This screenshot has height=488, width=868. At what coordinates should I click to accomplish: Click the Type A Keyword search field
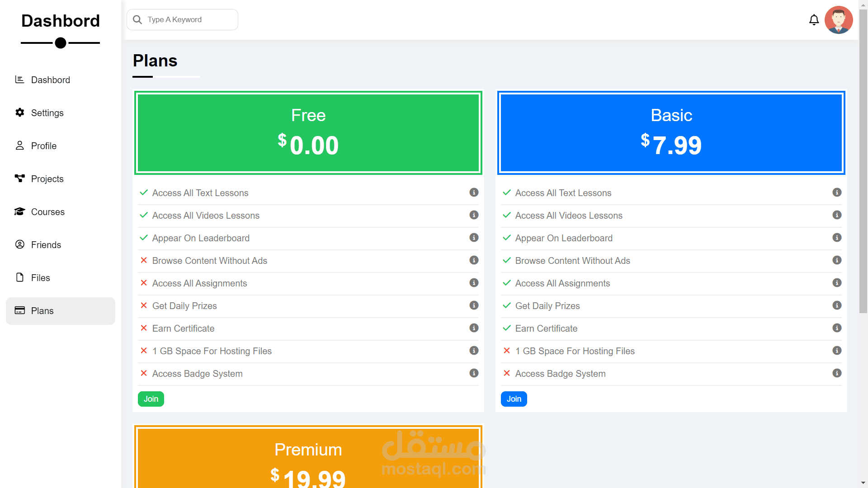[182, 20]
